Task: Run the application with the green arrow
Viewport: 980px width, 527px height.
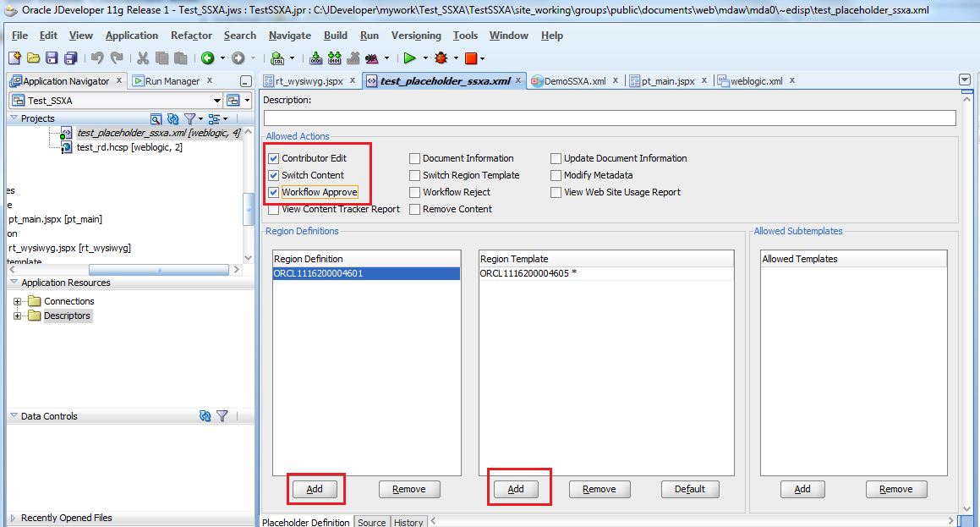Action: [412, 59]
